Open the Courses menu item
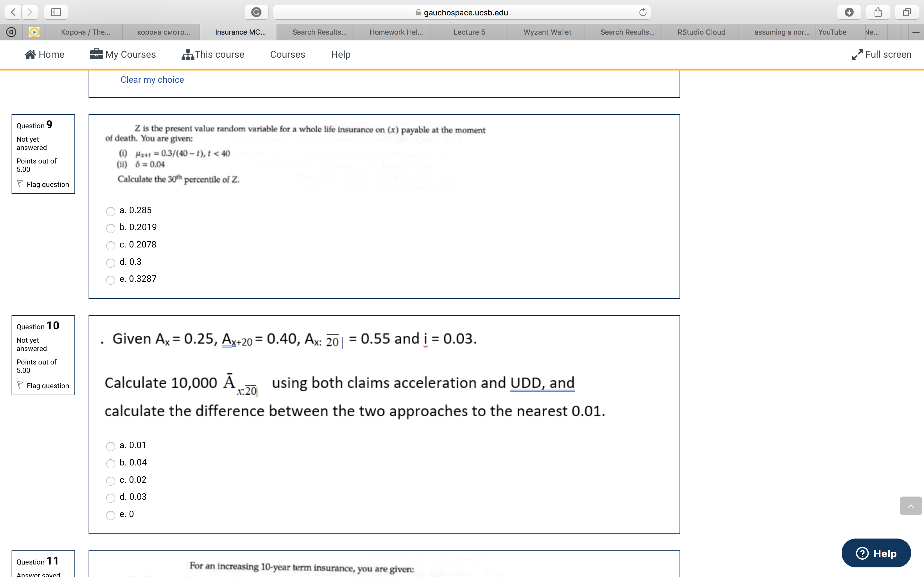This screenshot has height=577, width=924. tap(287, 54)
